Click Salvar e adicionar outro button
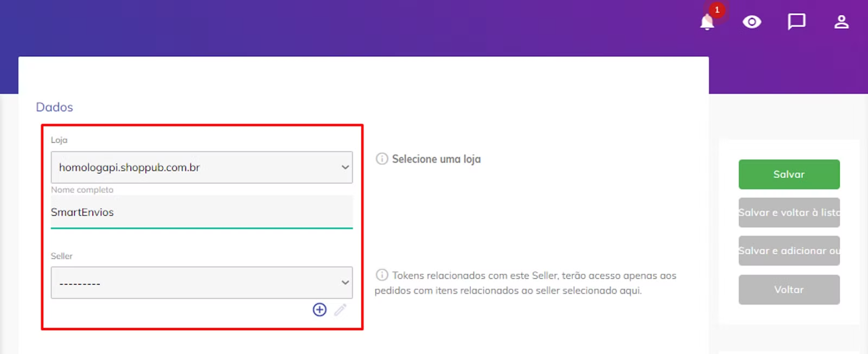868x354 pixels. [789, 250]
